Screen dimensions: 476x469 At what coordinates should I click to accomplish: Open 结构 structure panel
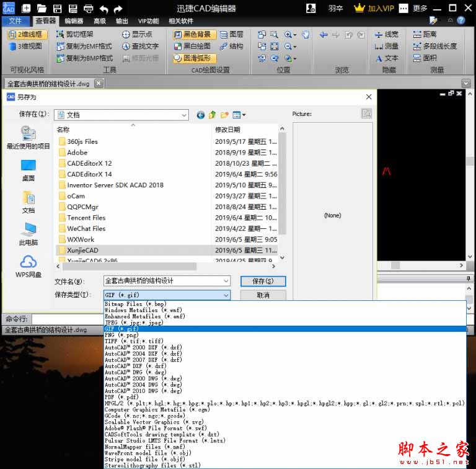232,46
